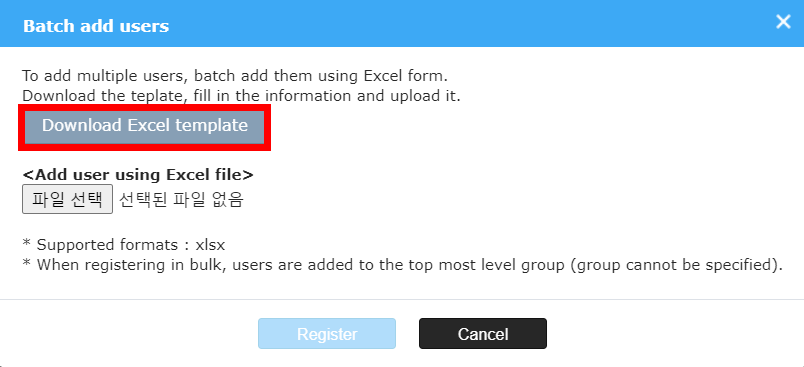
Task: Download the Excel template
Action: [145, 126]
